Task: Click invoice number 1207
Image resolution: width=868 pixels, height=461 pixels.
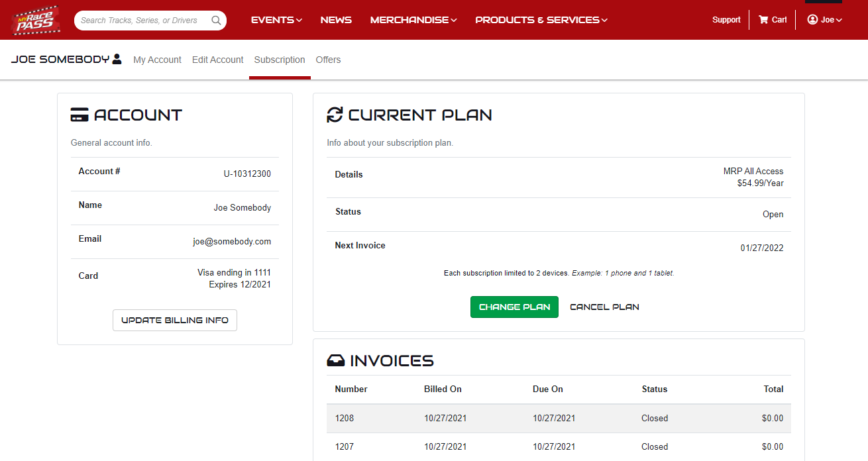Action: [345, 446]
